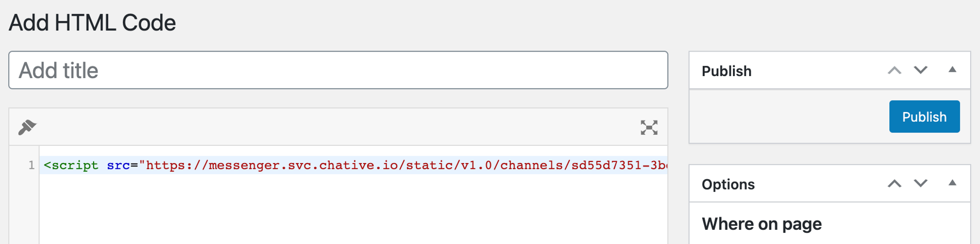Image resolution: width=980 pixels, height=244 pixels.
Task: Move the Publish panel up
Action: pos(894,71)
